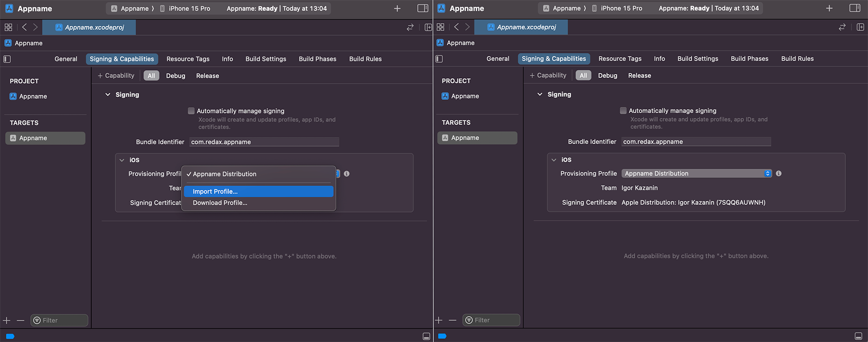Viewport: 868px width, 342px height.
Task: Click the blue breakpoint tag in left window bottom bar
Action: 10,336
